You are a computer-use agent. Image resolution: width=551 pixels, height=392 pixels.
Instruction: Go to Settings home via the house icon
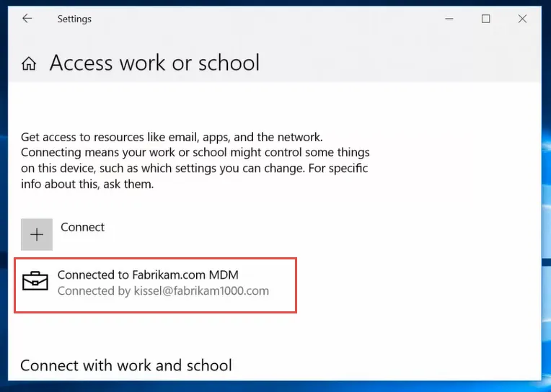[x=29, y=64]
